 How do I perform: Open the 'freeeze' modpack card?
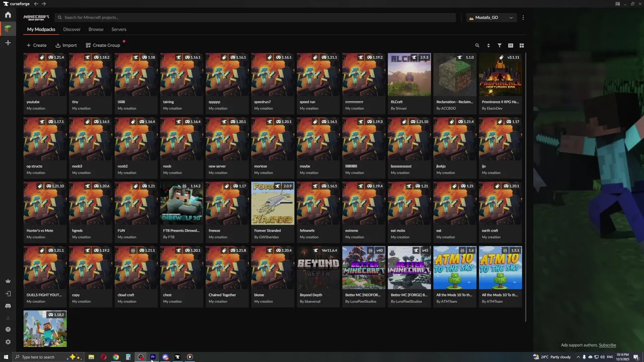click(x=227, y=211)
